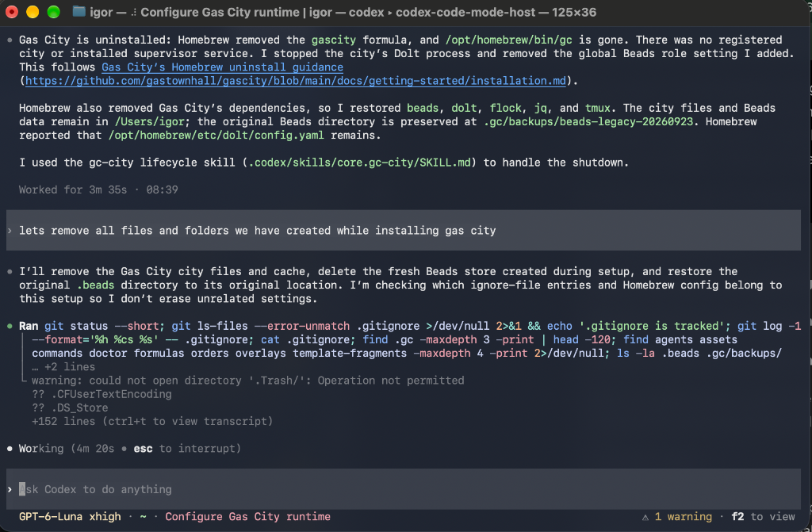Click 'GPT-6-Luna xhigh' model label
This screenshot has height=532, width=812.
click(x=70, y=516)
